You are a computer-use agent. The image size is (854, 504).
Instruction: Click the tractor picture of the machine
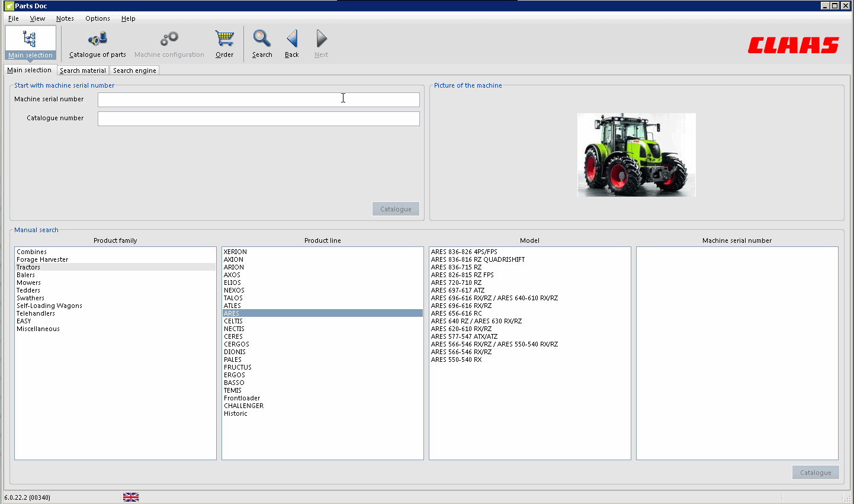coord(636,154)
